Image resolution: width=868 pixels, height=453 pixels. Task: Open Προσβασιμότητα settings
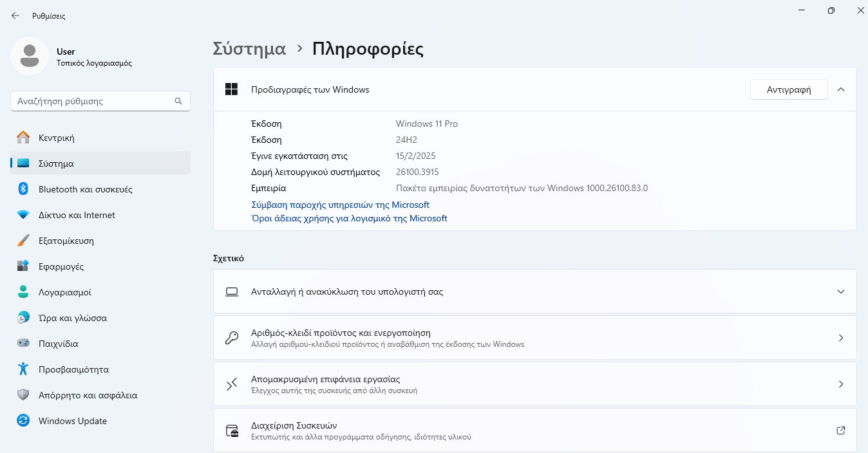click(100, 369)
